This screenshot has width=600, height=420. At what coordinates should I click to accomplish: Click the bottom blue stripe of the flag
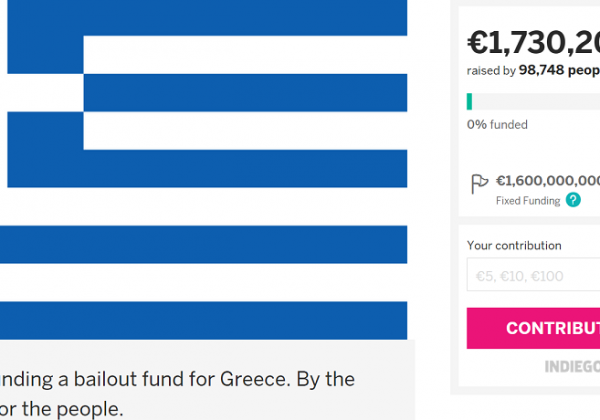204,321
